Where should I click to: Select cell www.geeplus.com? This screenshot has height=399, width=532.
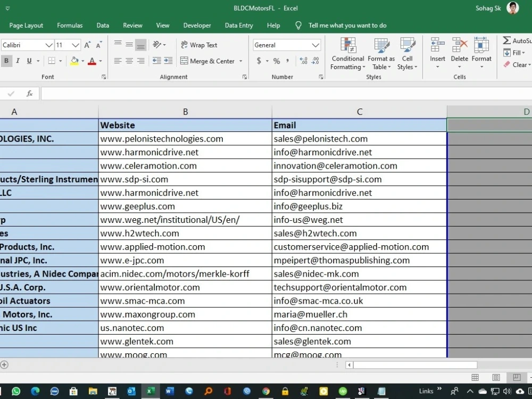click(x=185, y=206)
